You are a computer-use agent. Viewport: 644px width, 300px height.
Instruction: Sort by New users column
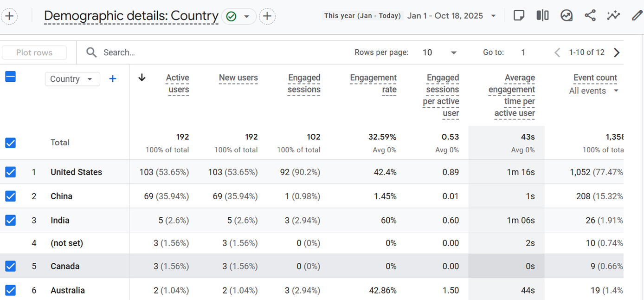pos(238,78)
